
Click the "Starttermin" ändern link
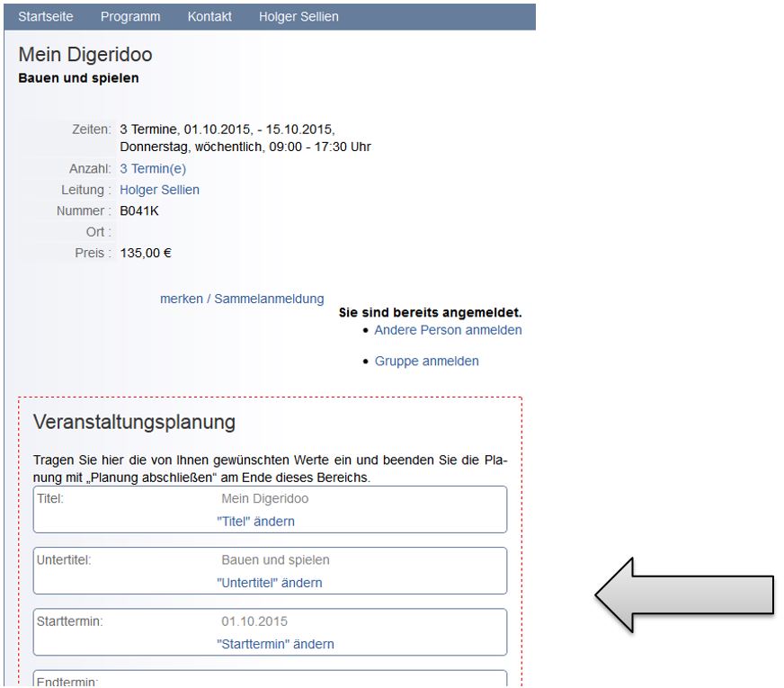point(275,644)
